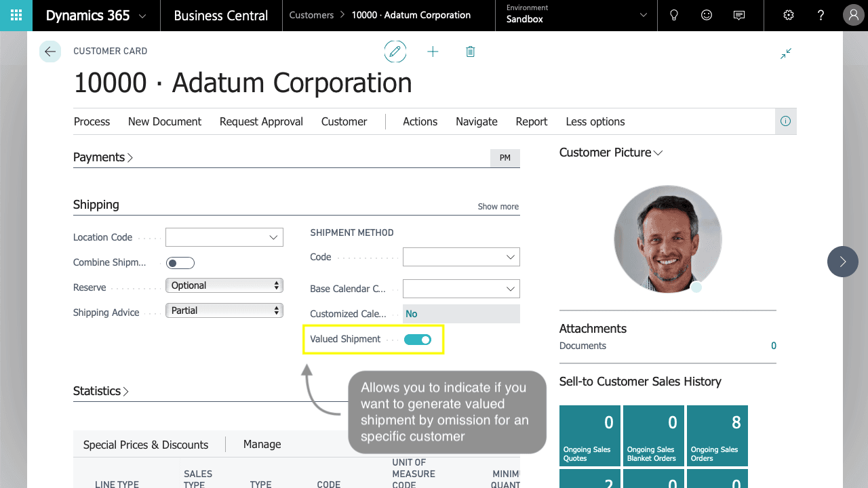Open the Actions menu

click(420, 122)
